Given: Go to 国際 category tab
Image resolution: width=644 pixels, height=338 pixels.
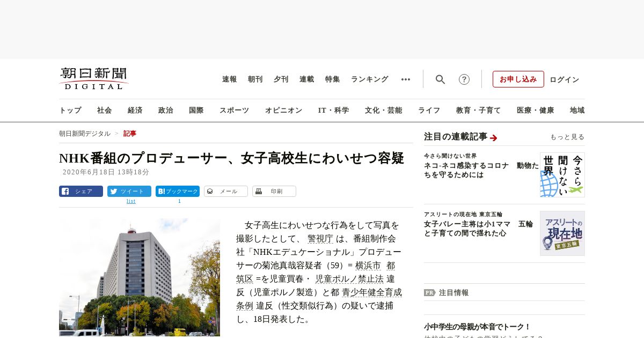Looking at the screenshot, I should pyautogui.click(x=196, y=111).
